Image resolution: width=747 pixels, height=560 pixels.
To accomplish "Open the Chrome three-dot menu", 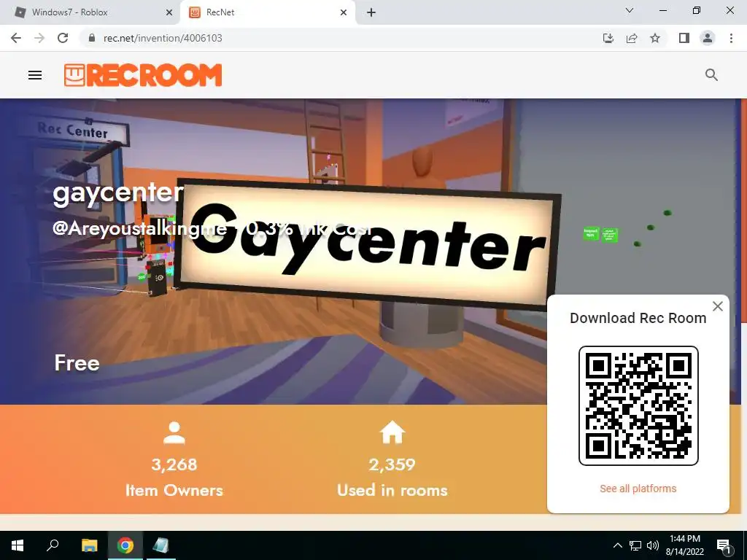I will click(731, 38).
